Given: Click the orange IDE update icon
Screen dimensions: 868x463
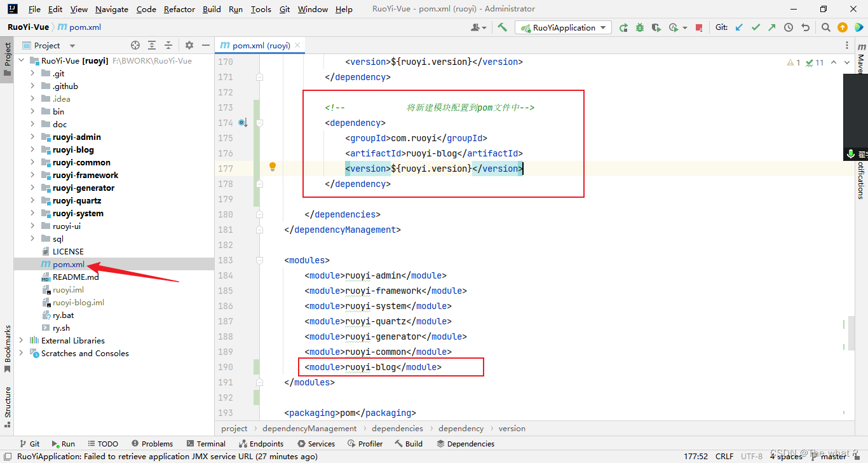Looking at the screenshot, I should point(843,27).
